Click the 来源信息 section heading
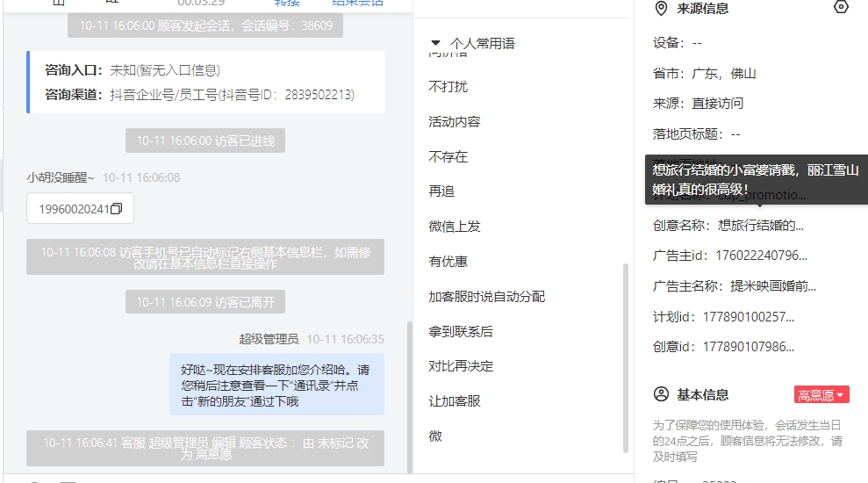Viewport: 868px width, 483px height. 702,8
